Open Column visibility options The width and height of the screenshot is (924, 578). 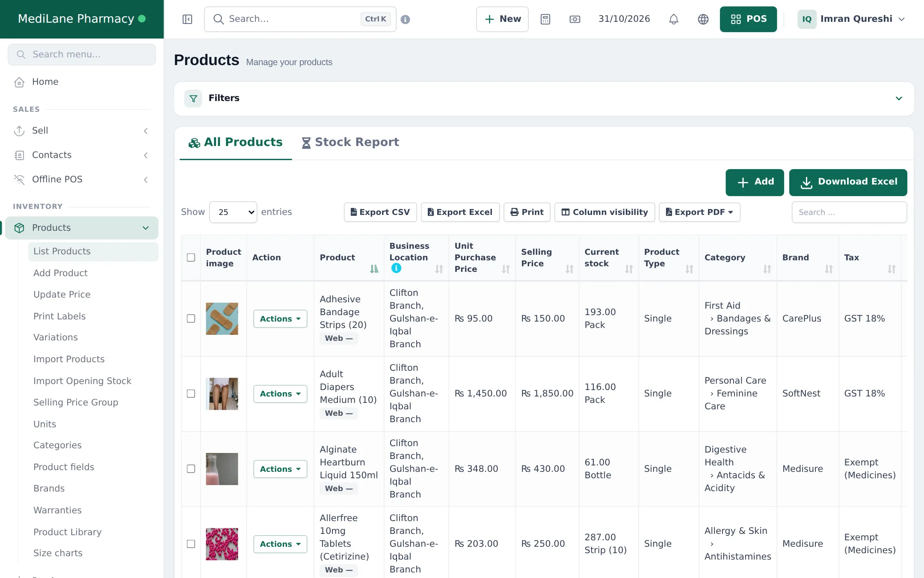[604, 212]
